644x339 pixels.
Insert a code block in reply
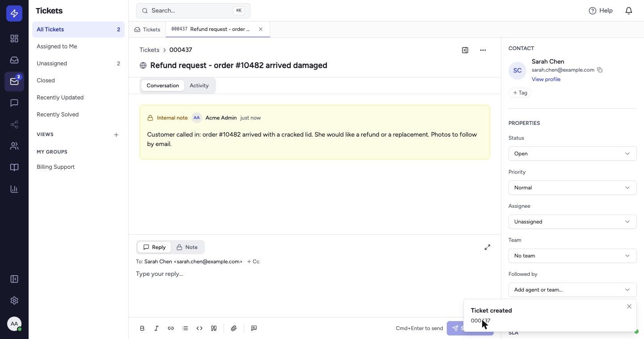199,328
